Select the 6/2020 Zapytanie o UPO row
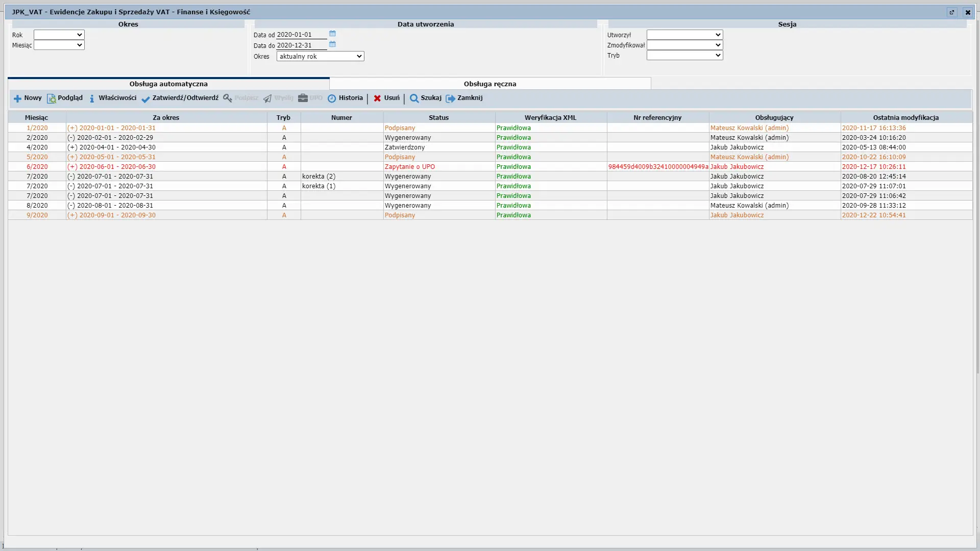The width and height of the screenshot is (980, 551). [409, 167]
